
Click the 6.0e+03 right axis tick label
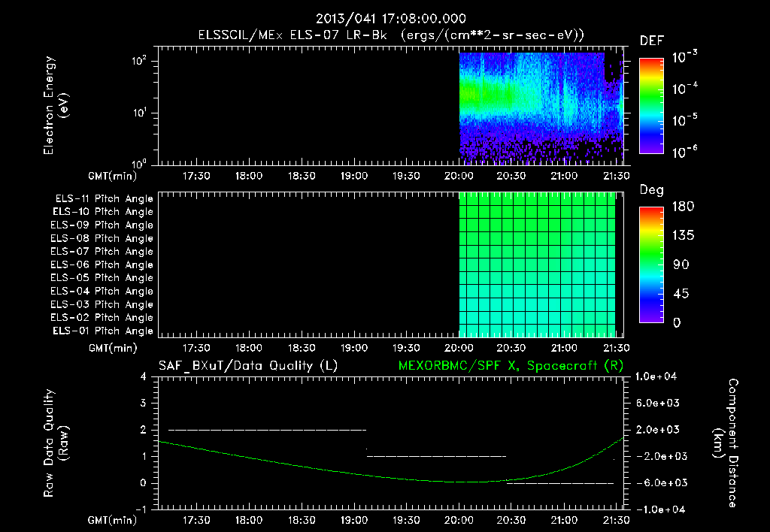click(x=658, y=404)
